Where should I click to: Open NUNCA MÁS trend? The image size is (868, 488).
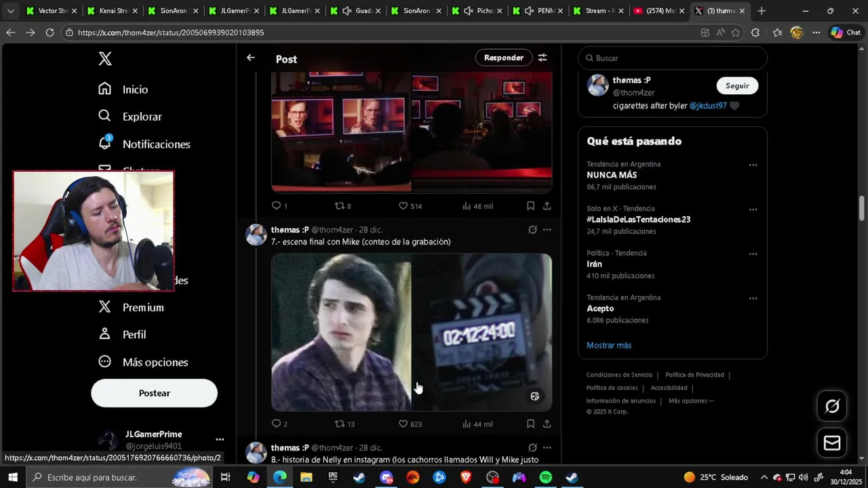point(612,175)
